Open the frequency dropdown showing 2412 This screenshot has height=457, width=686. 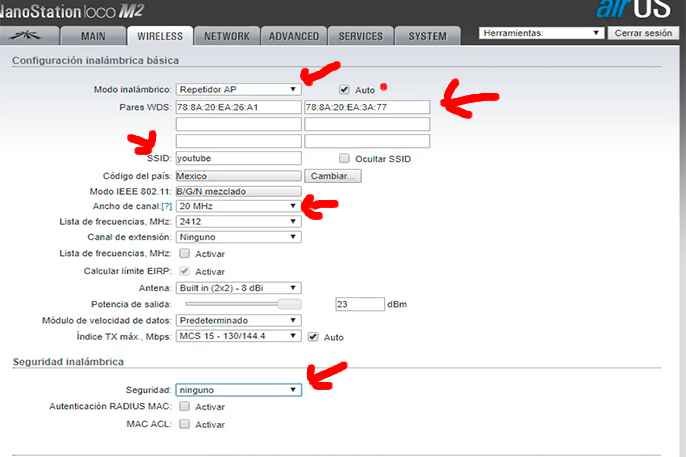pyautogui.click(x=238, y=222)
